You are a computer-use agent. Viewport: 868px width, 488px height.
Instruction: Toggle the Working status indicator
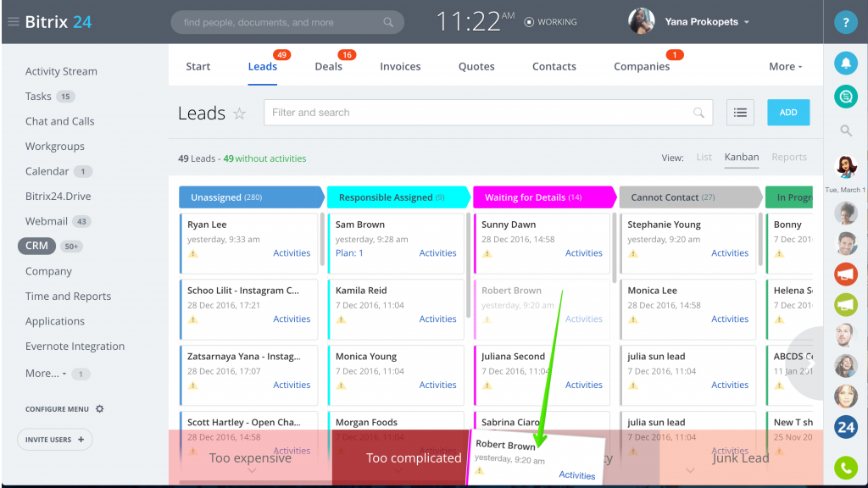550,22
